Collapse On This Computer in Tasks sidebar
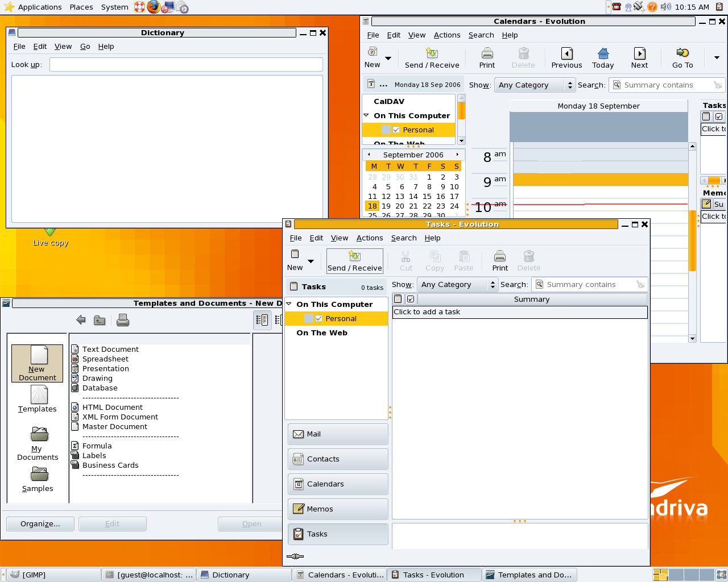728x582 pixels. tap(289, 304)
